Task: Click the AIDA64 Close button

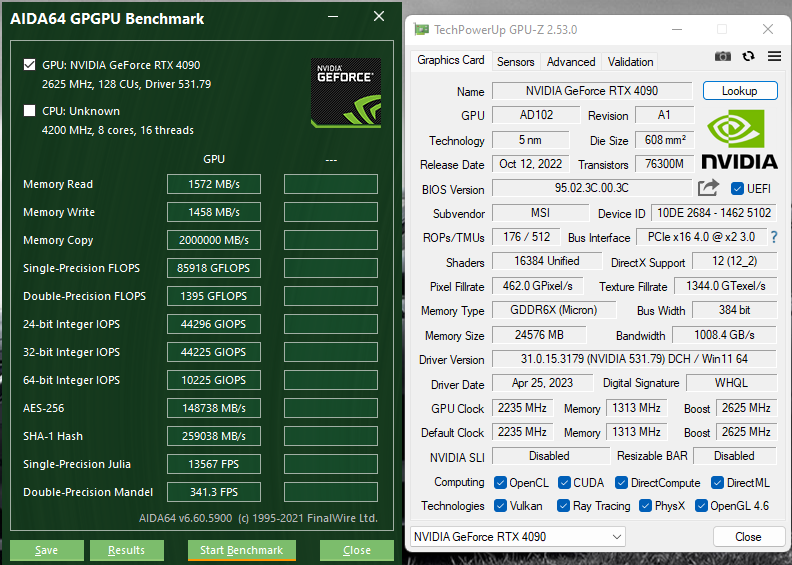Action: (x=357, y=550)
